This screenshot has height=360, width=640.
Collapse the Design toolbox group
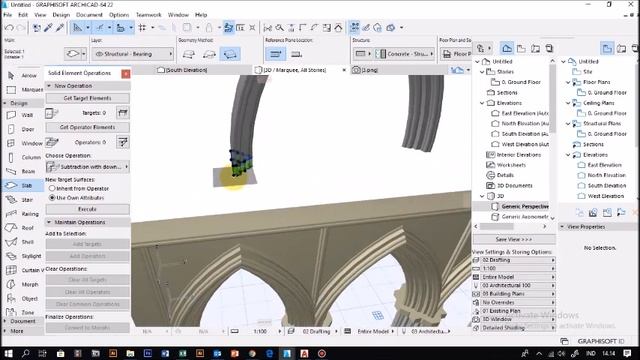pyautogui.click(x=5, y=103)
